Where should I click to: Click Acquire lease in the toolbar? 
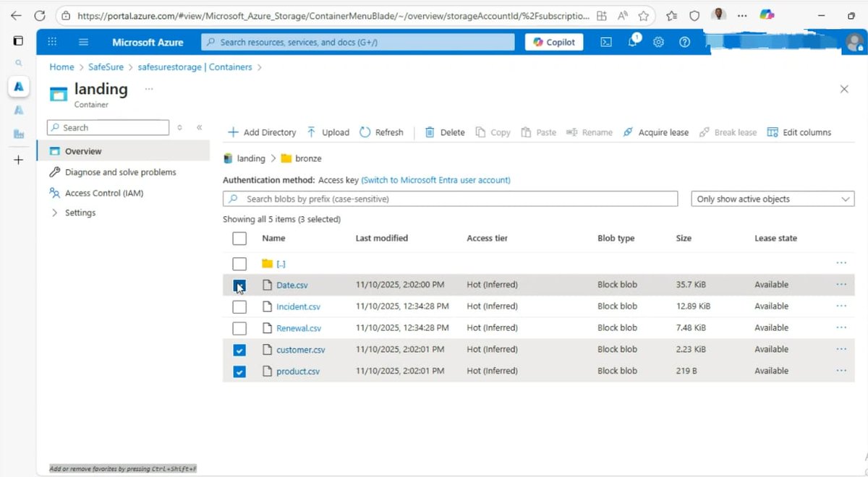(x=656, y=132)
